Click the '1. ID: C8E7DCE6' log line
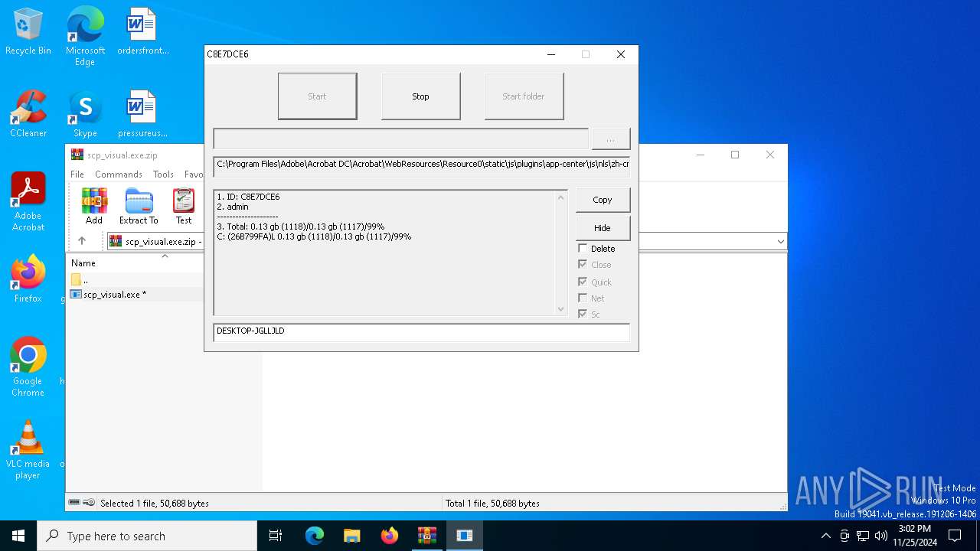Viewport: 980px width, 551px height. point(248,197)
